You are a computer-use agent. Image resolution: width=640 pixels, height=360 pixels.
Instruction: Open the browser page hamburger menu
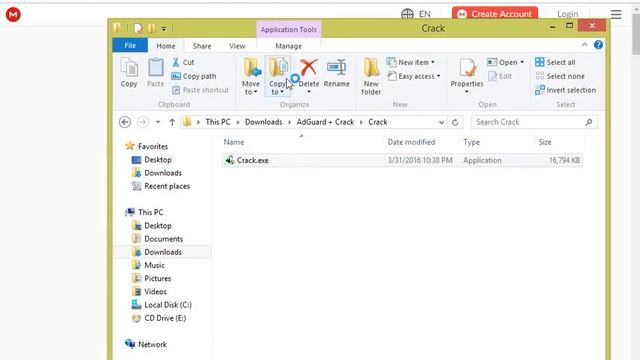coord(616,14)
